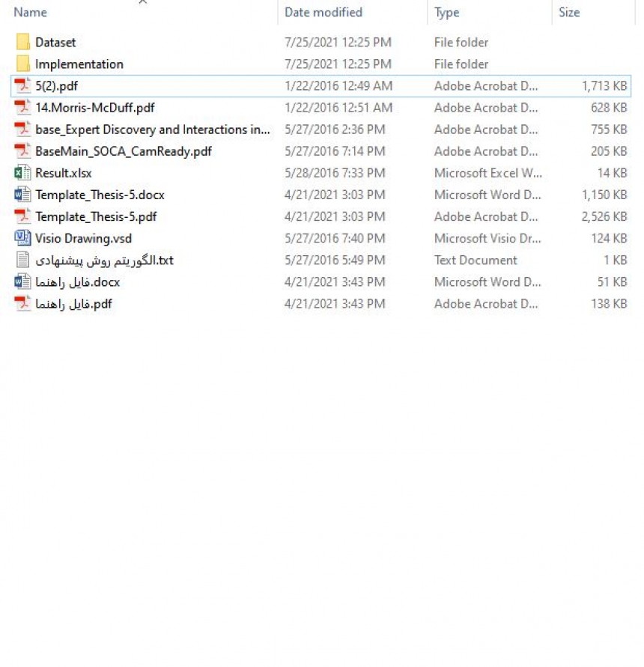Select the Dataset folder name
Screen dimensions: 644x667
click(55, 42)
